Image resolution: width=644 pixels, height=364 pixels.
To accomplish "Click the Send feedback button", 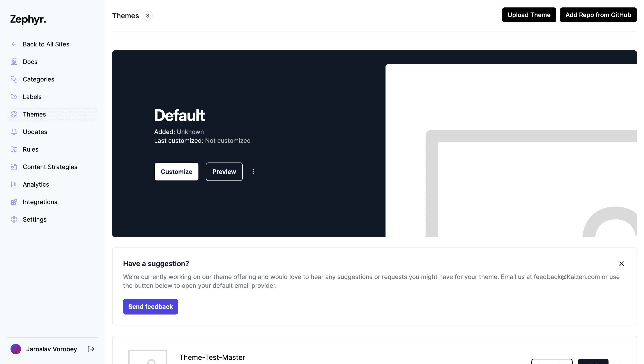I will pyautogui.click(x=150, y=306).
